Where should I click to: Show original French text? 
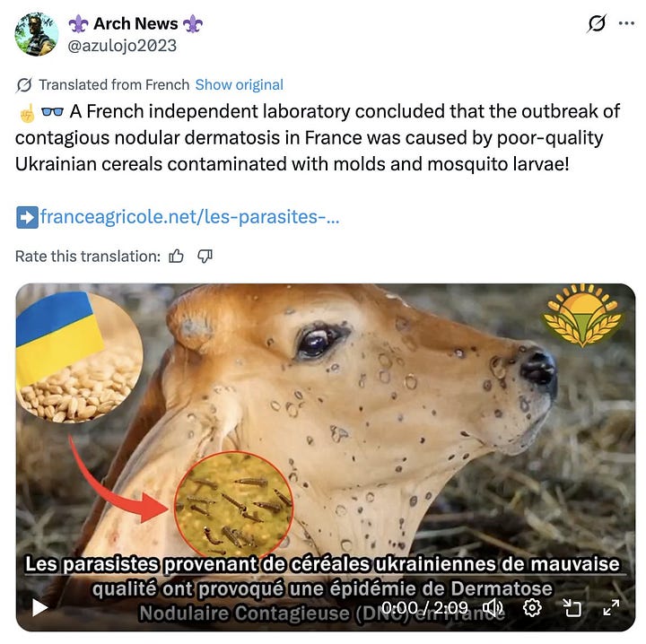tap(239, 85)
